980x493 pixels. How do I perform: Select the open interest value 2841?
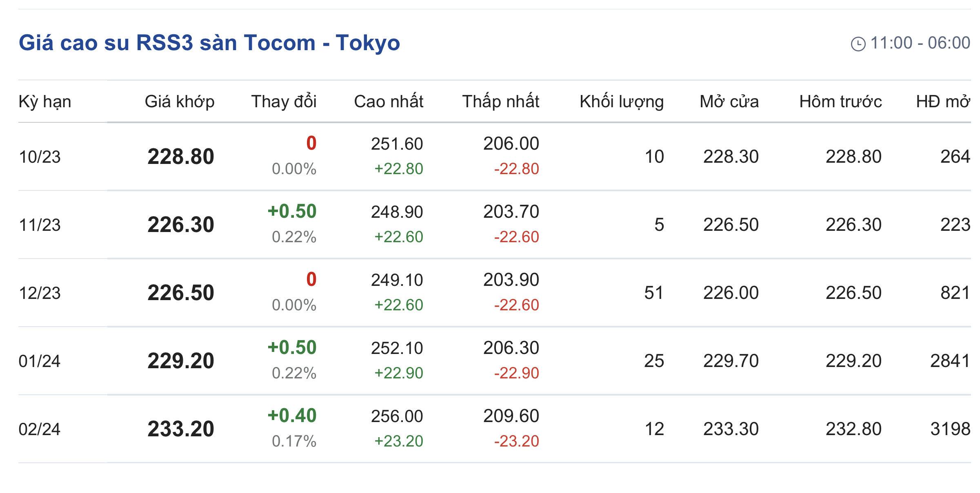(950, 361)
